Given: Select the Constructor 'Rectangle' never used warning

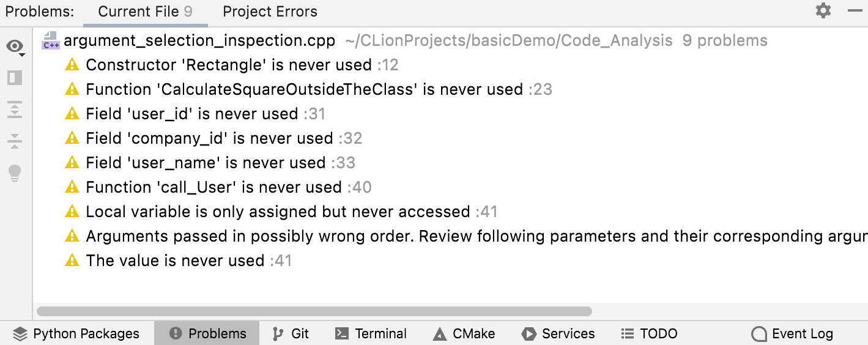Looking at the screenshot, I should click(x=229, y=65).
